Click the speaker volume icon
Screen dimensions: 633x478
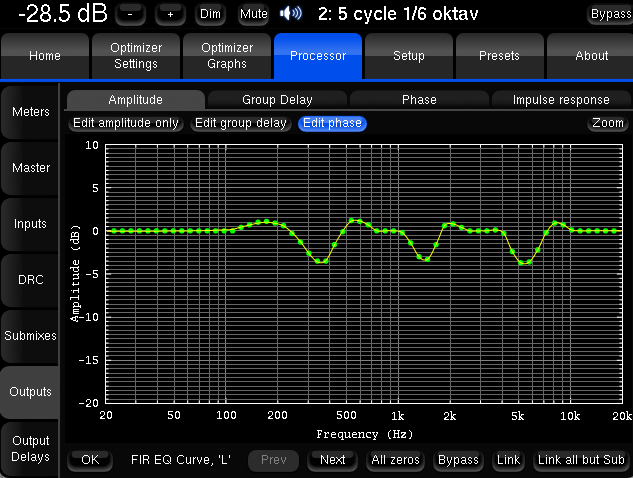click(x=291, y=14)
